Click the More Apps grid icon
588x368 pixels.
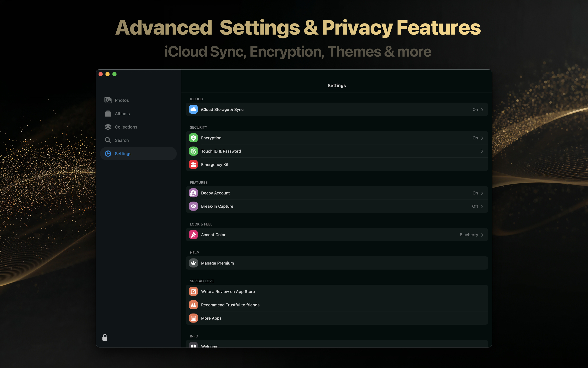[x=193, y=318]
